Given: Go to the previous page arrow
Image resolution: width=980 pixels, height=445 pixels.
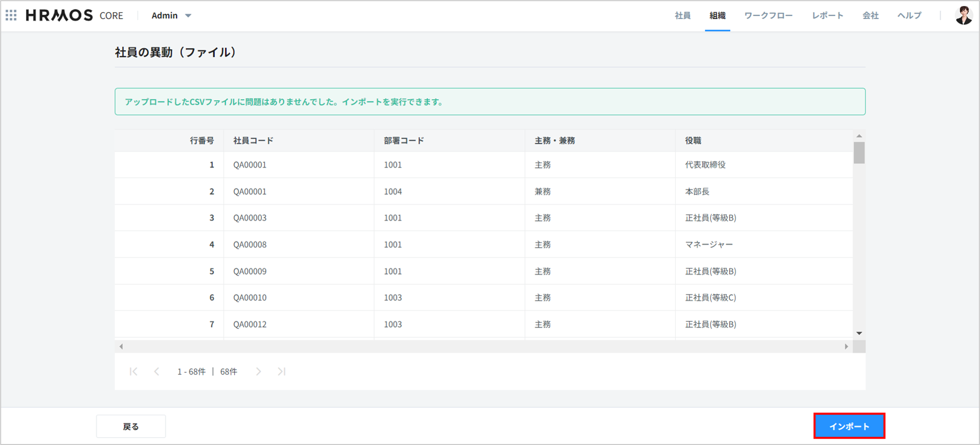Looking at the screenshot, I should pyautogui.click(x=156, y=372).
